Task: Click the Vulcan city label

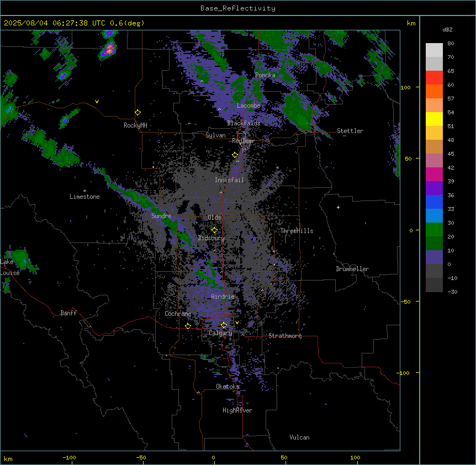Action: [x=299, y=437]
